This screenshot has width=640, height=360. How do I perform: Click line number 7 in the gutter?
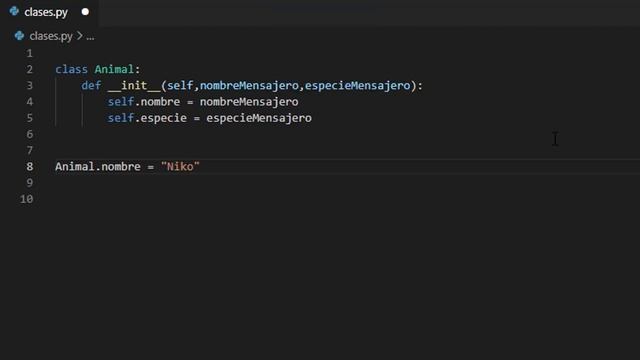point(29,151)
